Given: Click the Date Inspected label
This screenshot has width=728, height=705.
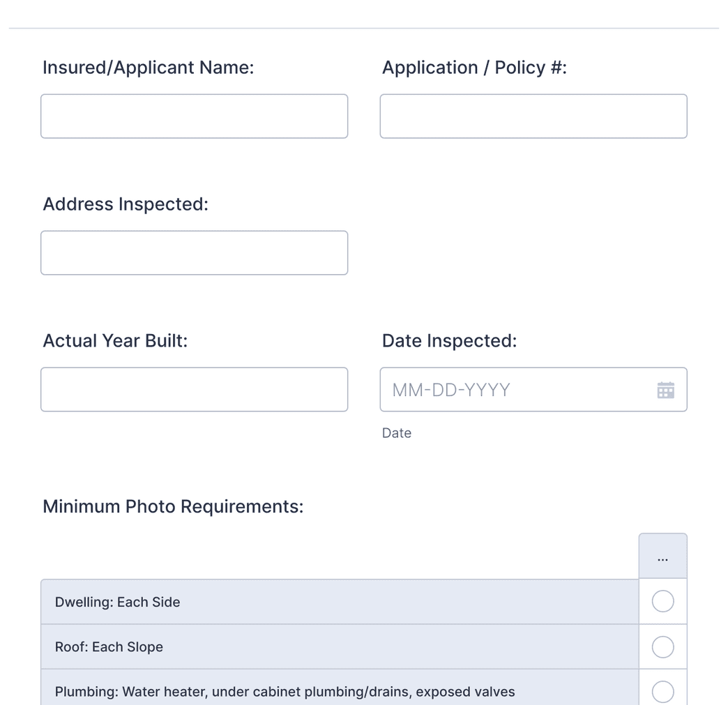Looking at the screenshot, I should (449, 340).
